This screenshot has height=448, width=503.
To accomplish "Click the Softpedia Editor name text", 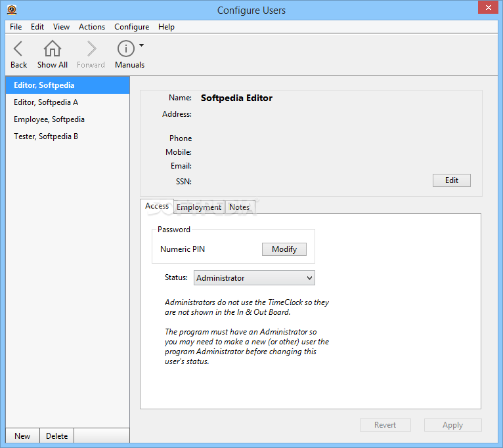I will [237, 98].
